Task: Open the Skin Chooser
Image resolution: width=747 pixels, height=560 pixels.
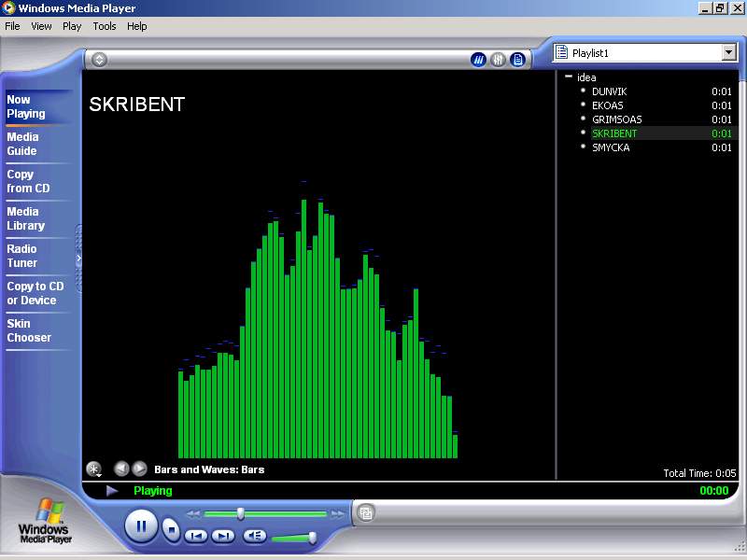Action: pos(29,330)
